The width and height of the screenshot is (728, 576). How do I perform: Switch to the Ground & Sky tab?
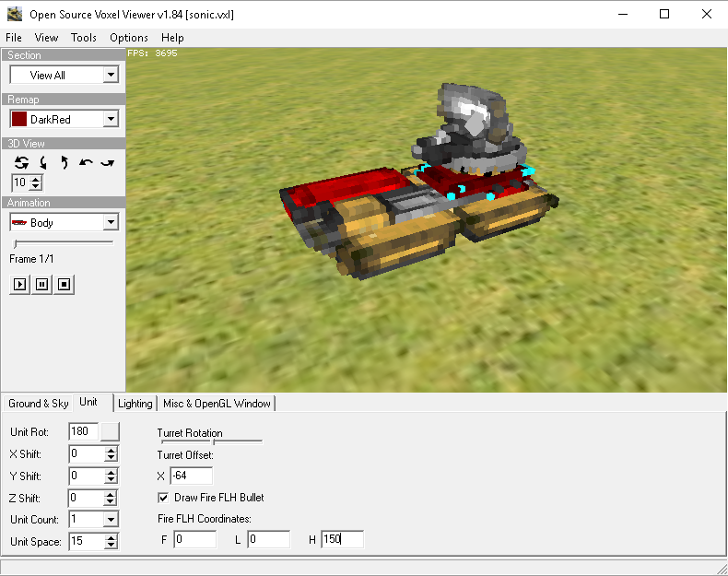coord(39,404)
